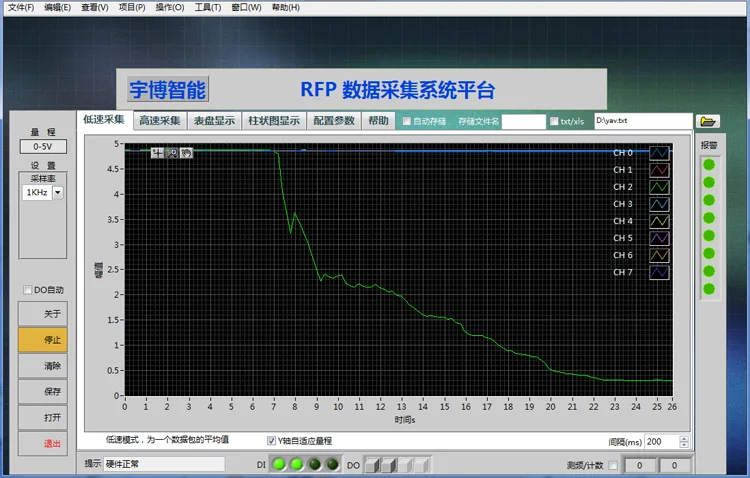Open the folder browse icon
The image size is (750, 478).
coord(708,121)
